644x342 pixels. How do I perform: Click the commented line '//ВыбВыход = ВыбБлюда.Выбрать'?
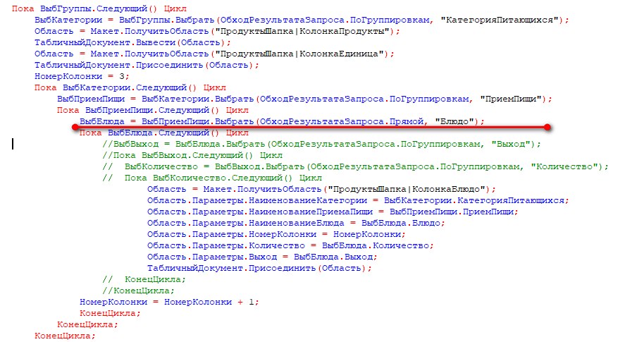pos(321,145)
